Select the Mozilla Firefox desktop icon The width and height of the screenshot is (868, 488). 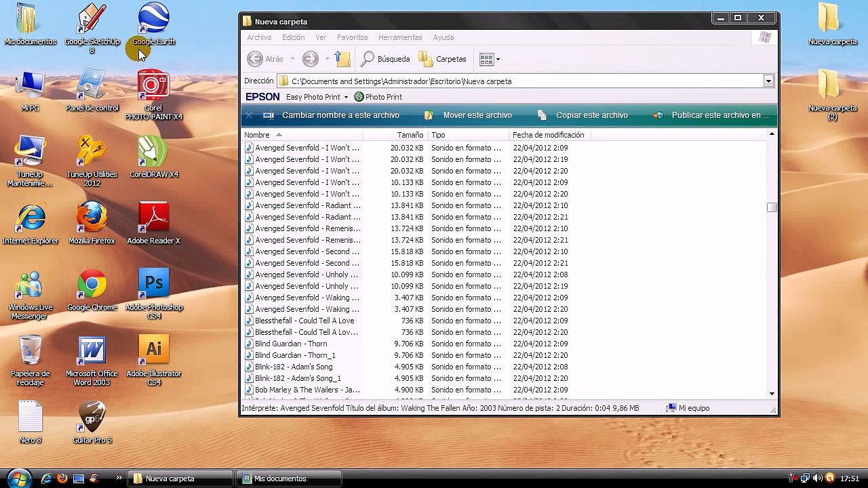tap(92, 224)
